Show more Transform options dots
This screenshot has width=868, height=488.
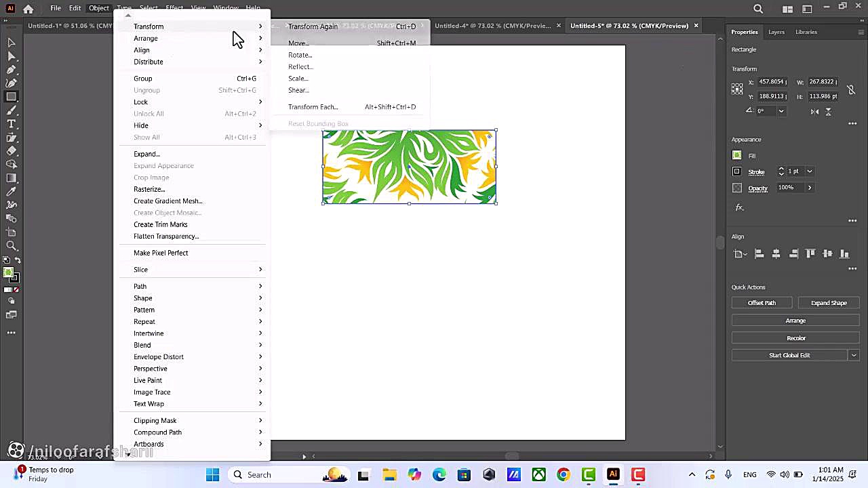pyautogui.click(x=852, y=123)
